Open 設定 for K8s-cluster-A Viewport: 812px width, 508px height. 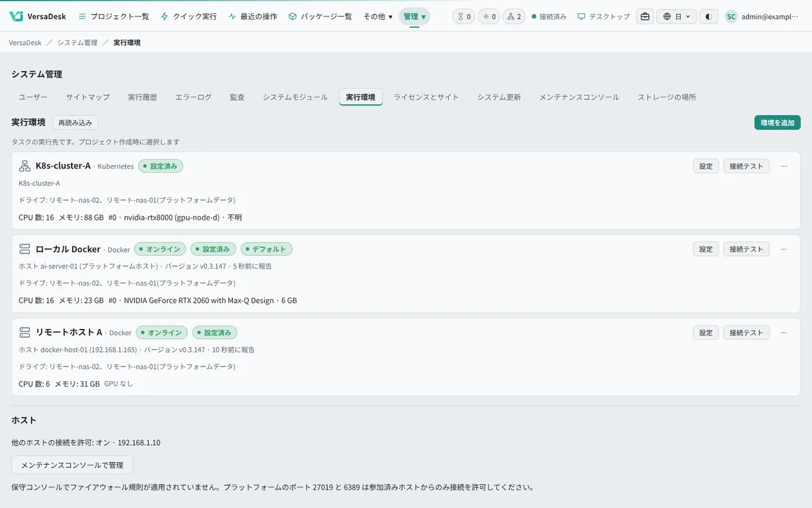coord(706,166)
